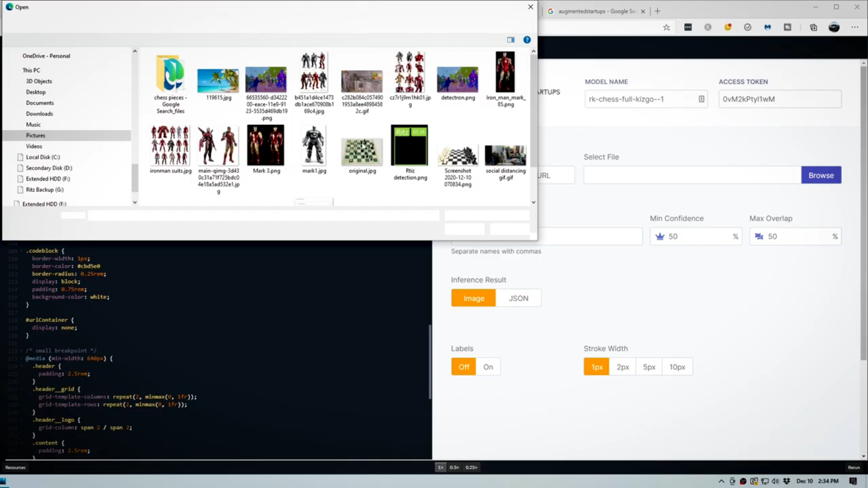Turn Labels On

click(x=488, y=367)
